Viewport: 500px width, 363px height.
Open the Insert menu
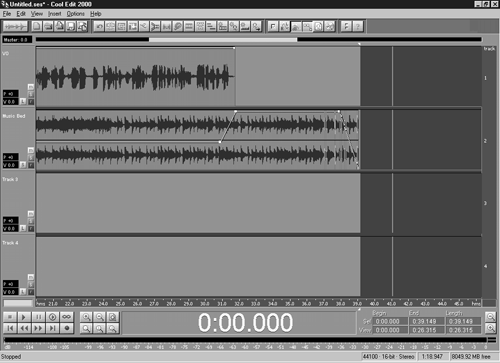55,14
